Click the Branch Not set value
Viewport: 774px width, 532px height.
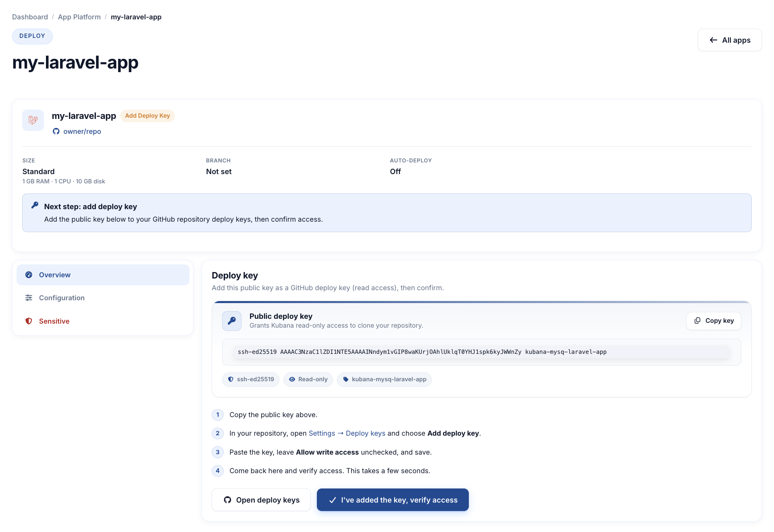(219, 172)
